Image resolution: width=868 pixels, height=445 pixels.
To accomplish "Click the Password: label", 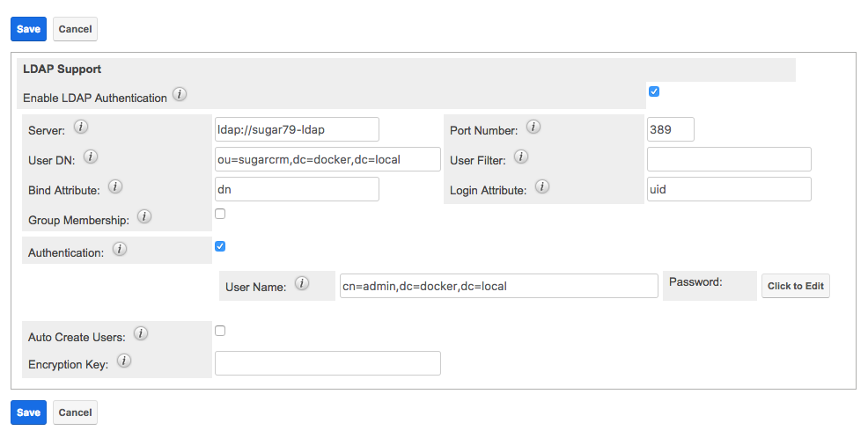I will click(695, 282).
